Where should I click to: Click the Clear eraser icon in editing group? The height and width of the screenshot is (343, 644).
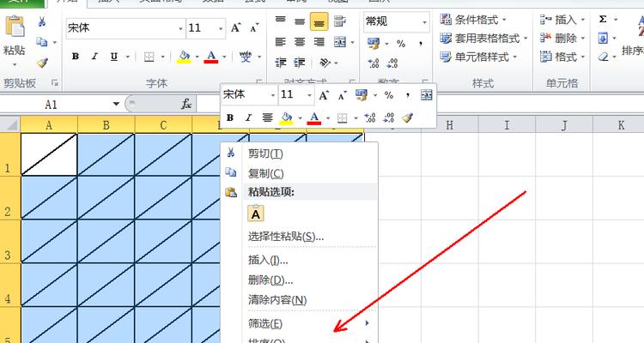point(603,57)
